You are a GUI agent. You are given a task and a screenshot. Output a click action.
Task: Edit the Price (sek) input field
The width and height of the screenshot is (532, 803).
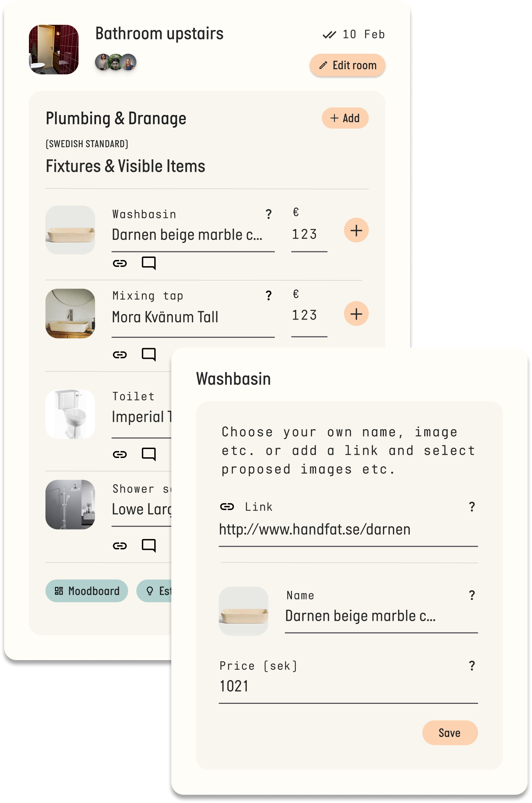click(x=348, y=686)
